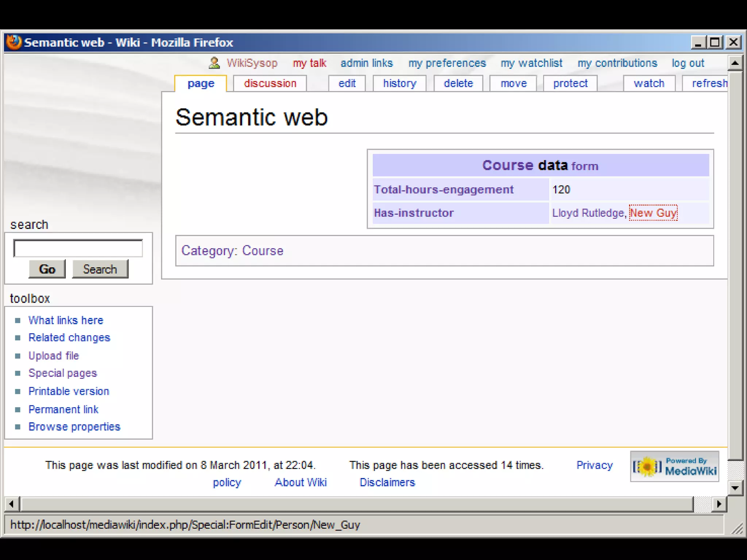The height and width of the screenshot is (560, 747).
Task: Click the WikiSysop user avatar icon
Action: [x=214, y=63]
